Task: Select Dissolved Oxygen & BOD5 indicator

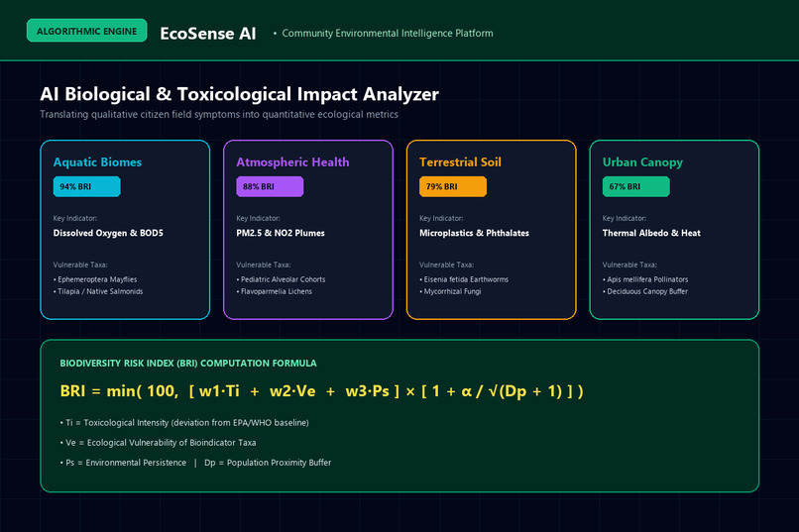Action: [x=108, y=233]
